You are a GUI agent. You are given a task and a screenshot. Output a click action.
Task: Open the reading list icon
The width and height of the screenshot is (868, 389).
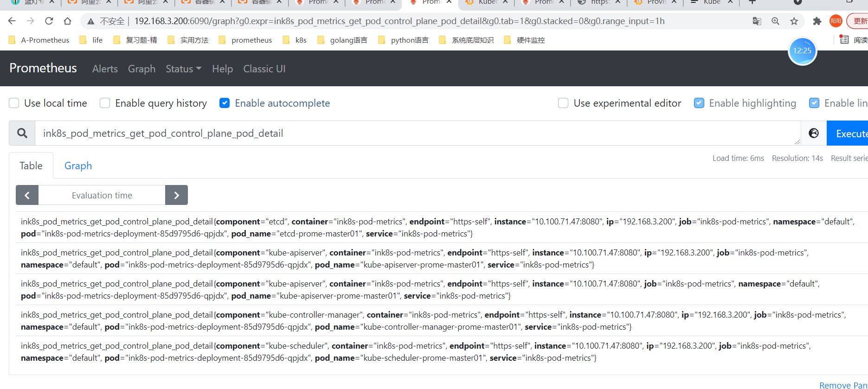tap(844, 40)
